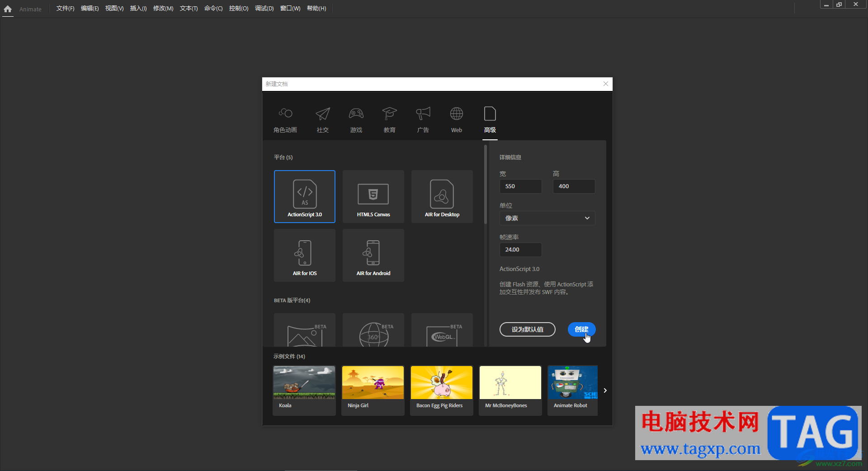Open the 窗口(W) menu
The image size is (868, 471).
290,9
